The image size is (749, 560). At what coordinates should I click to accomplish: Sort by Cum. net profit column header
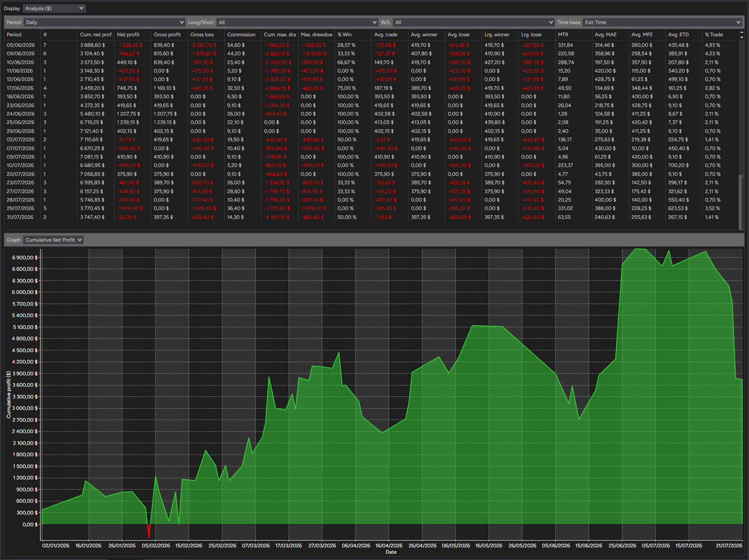coord(96,35)
